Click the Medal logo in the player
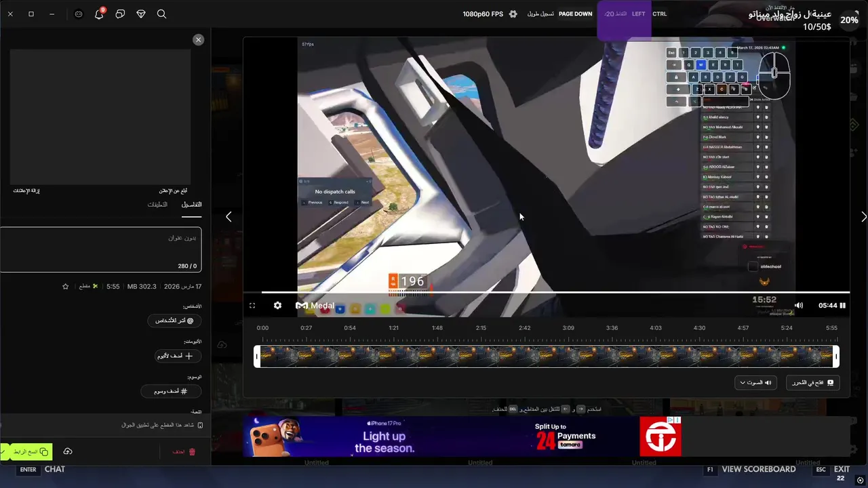 point(315,306)
